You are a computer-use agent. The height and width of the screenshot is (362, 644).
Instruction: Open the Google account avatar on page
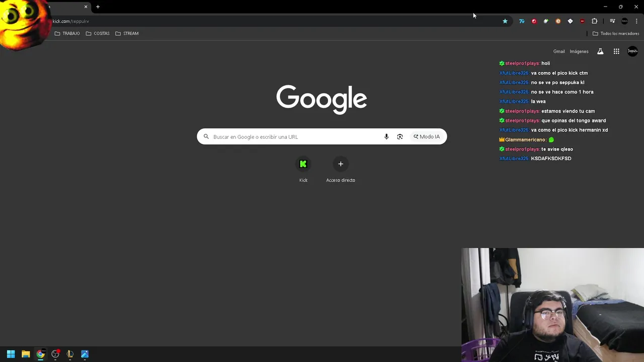pyautogui.click(x=632, y=51)
